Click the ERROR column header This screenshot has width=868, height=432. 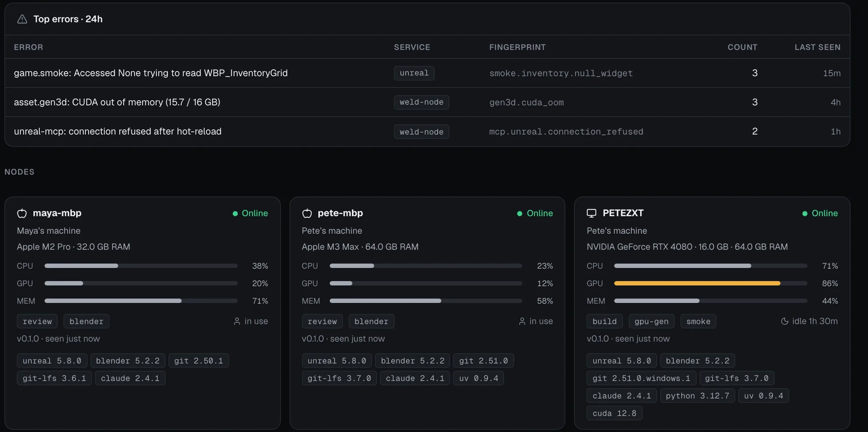(28, 47)
